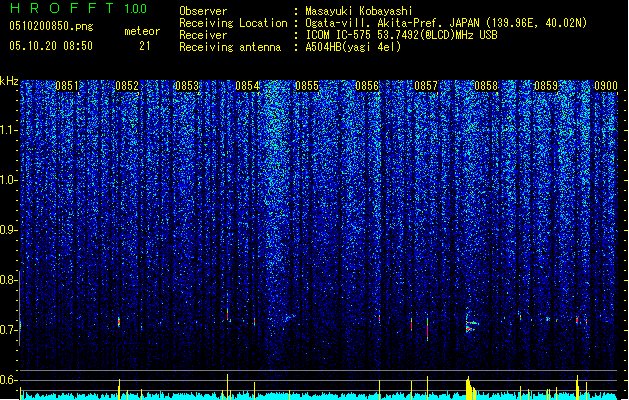The width and height of the screenshot is (629, 400).
Task: Click the Receiving antenna label
Action: click(230, 47)
